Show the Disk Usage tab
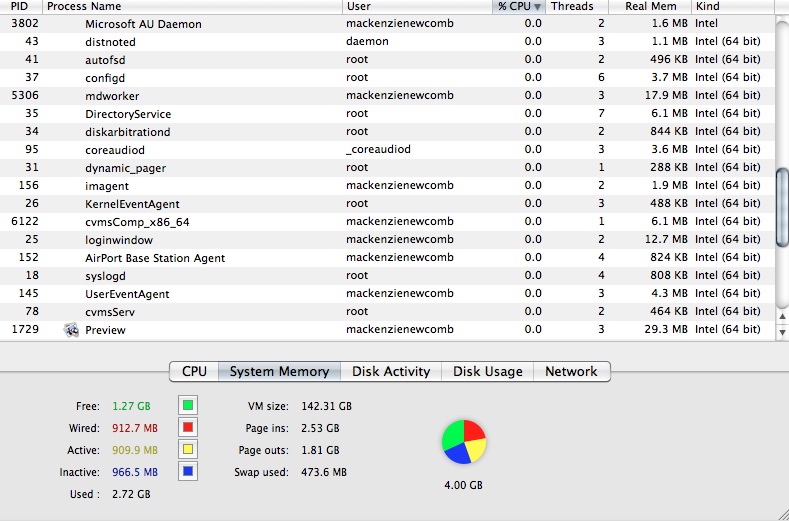This screenshot has width=789, height=521. [x=488, y=371]
